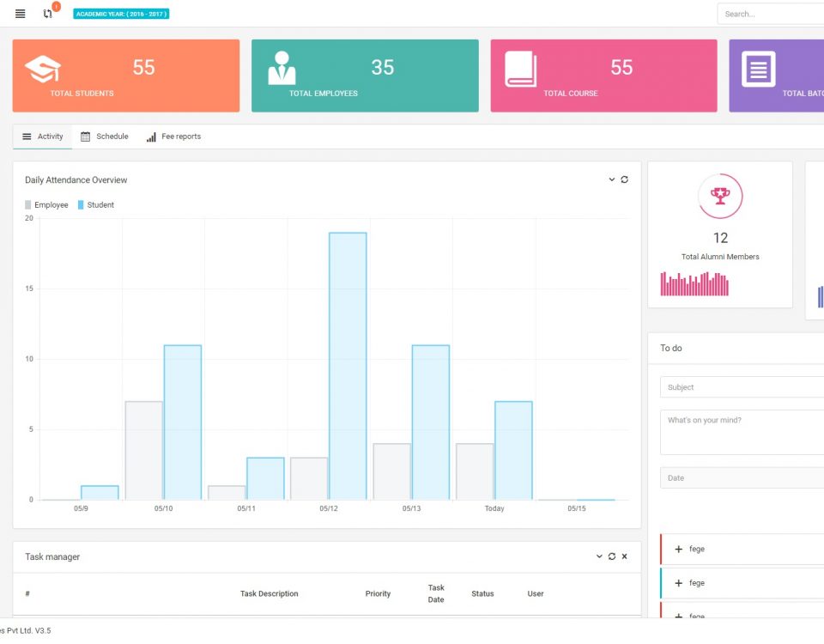The image size is (824, 644).
Task: Open the hamburger navigation menu
Action: point(19,14)
